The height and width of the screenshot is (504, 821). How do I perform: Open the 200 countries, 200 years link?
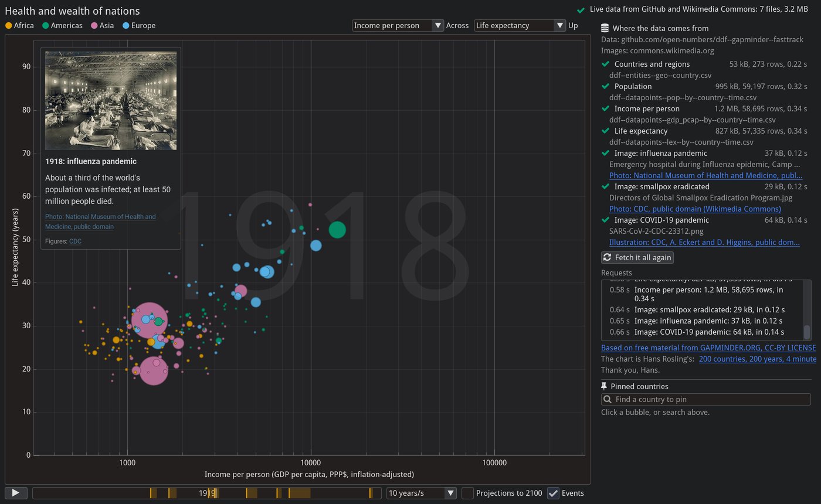coord(758,359)
